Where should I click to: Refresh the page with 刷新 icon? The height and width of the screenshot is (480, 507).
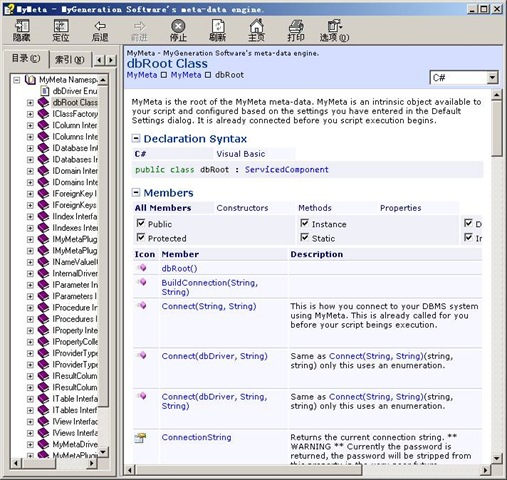click(218, 26)
